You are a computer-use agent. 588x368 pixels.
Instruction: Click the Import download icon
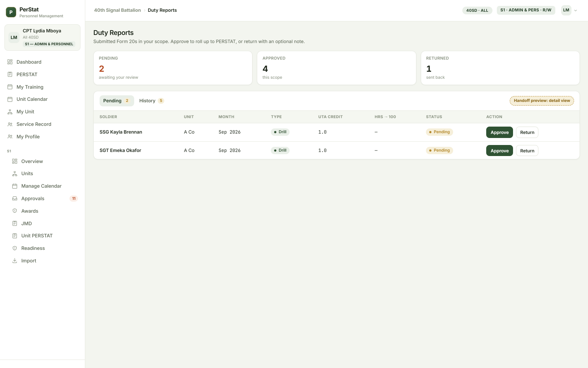pos(15,261)
